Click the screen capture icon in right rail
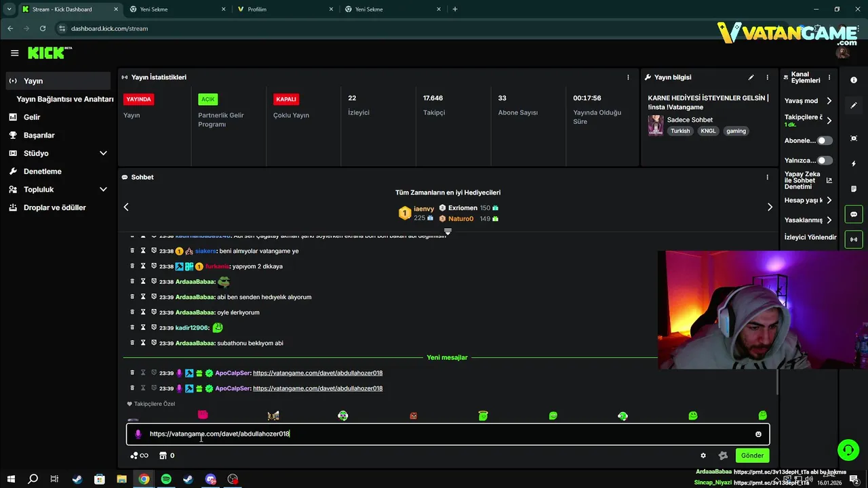The height and width of the screenshot is (488, 868). coord(854,138)
